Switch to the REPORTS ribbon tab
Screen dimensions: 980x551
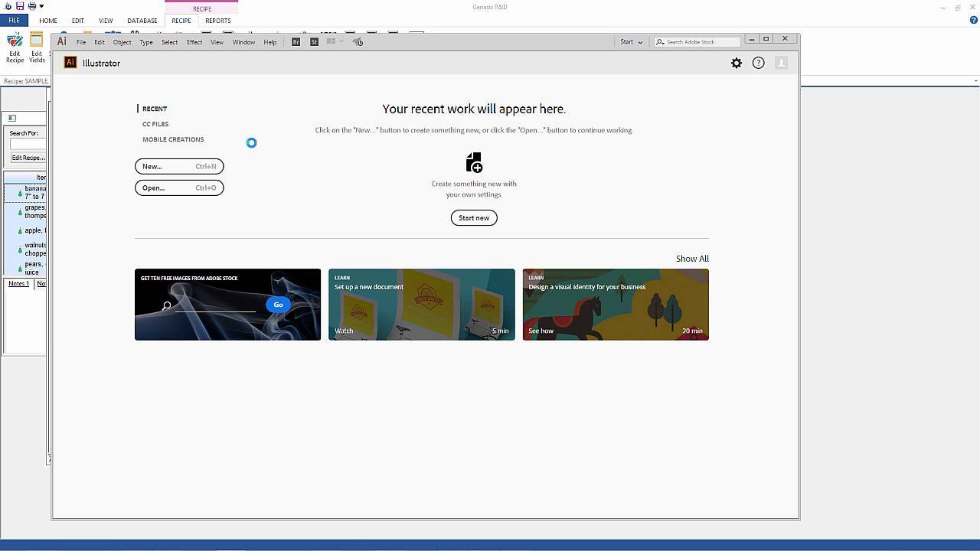click(x=218, y=21)
